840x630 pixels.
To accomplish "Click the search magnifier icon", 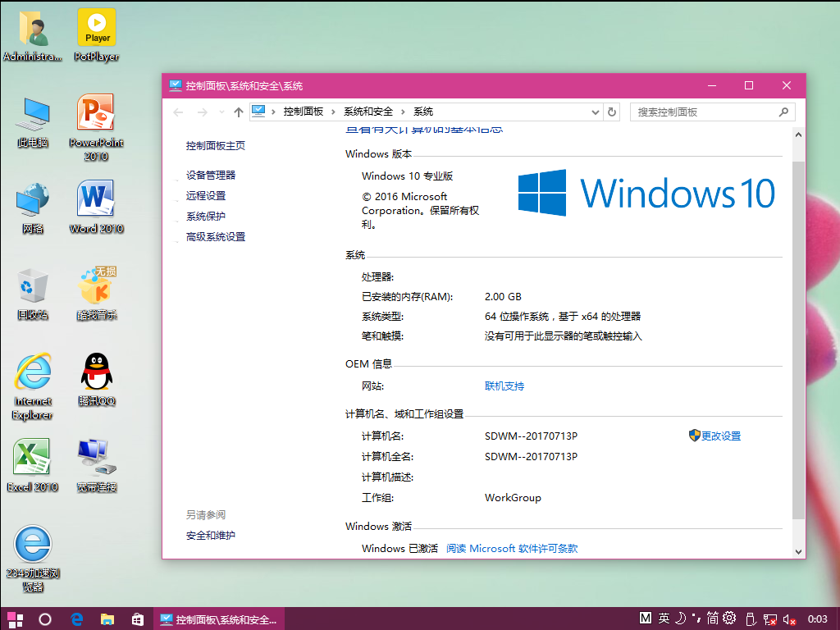I will tap(783, 112).
